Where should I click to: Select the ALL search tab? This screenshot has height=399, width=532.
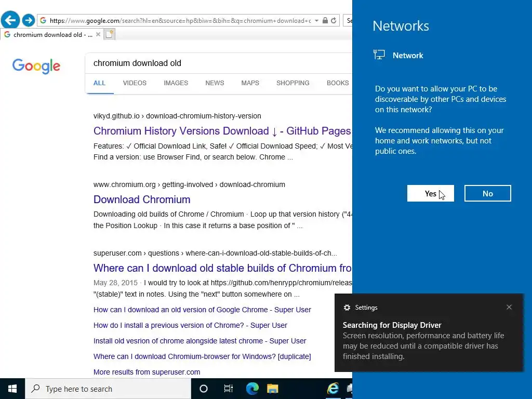[x=99, y=83]
